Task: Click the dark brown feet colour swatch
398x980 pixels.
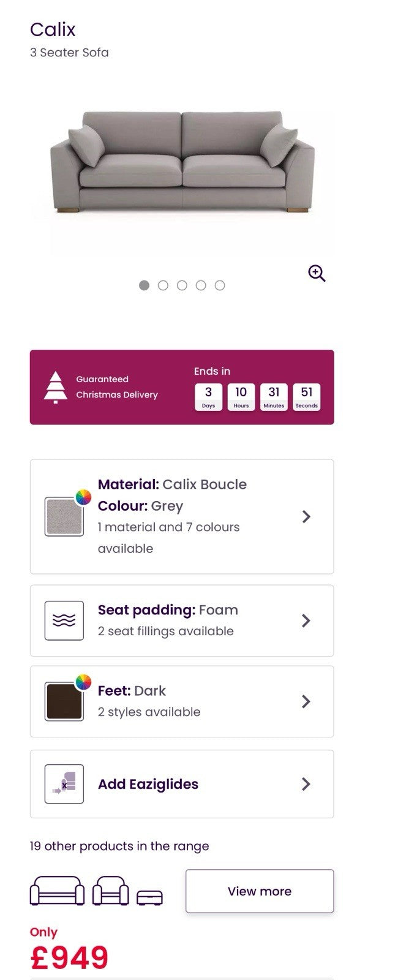Action: point(64,702)
